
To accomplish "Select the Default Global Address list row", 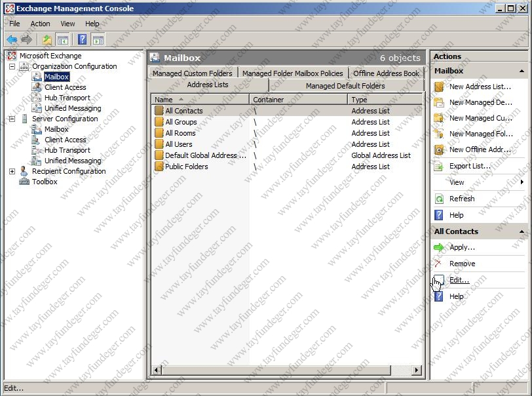I will point(287,155).
